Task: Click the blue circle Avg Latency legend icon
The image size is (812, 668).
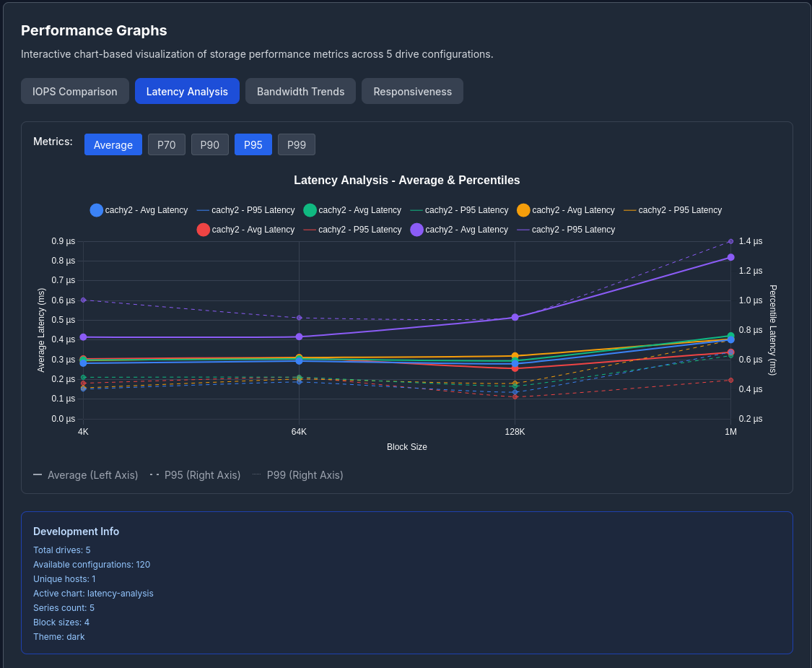Action: [97, 210]
